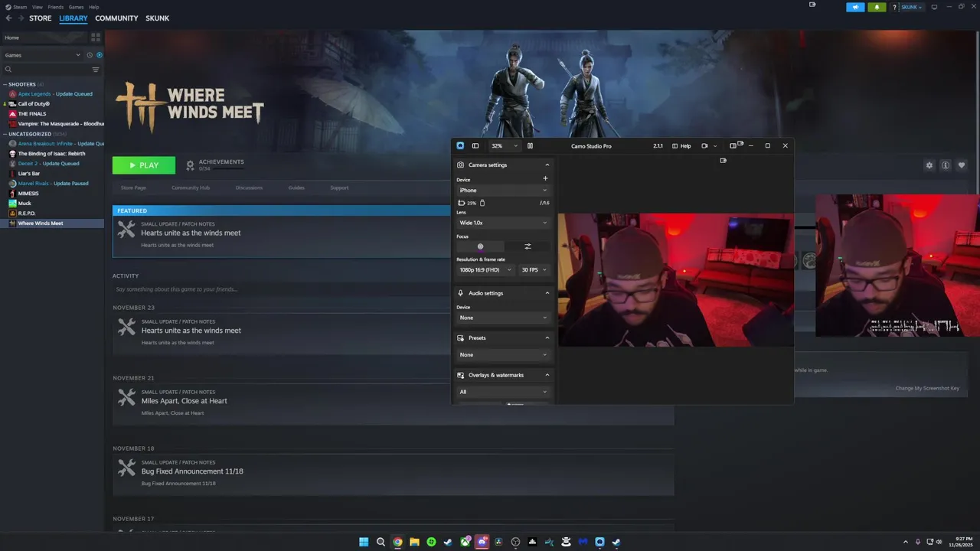Open the Games filter dropdown in library

(x=43, y=55)
